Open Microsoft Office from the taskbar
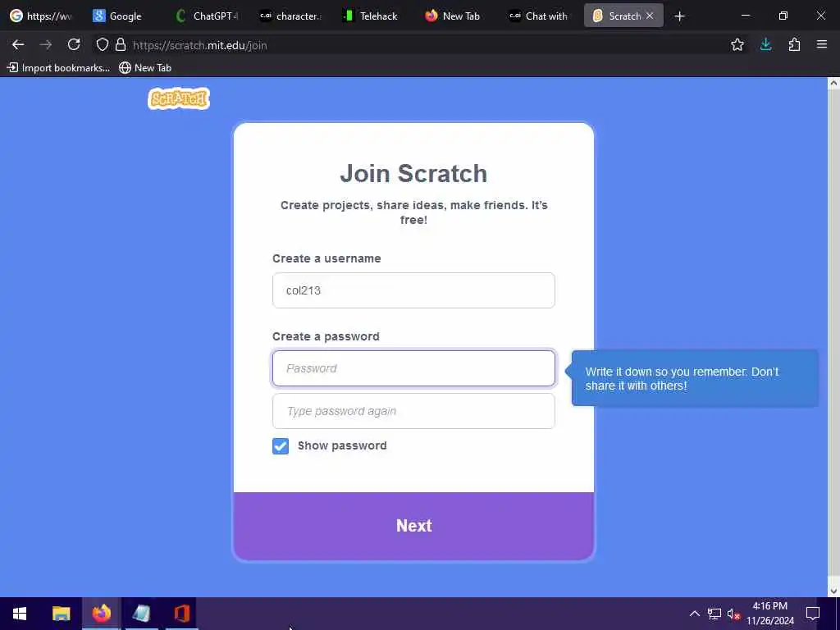 pyautogui.click(x=181, y=614)
